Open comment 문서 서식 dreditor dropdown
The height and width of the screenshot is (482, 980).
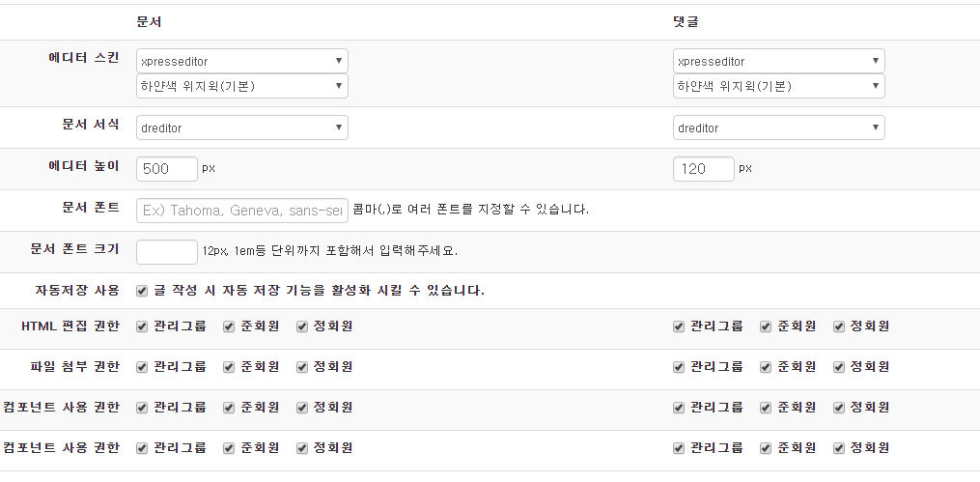pyautogui.click(x=778, y=128)
